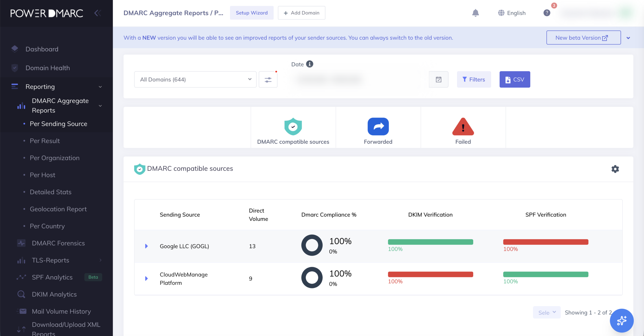Open the AI assistant sparkle button

pyautogui.click(x=622, y=320)
